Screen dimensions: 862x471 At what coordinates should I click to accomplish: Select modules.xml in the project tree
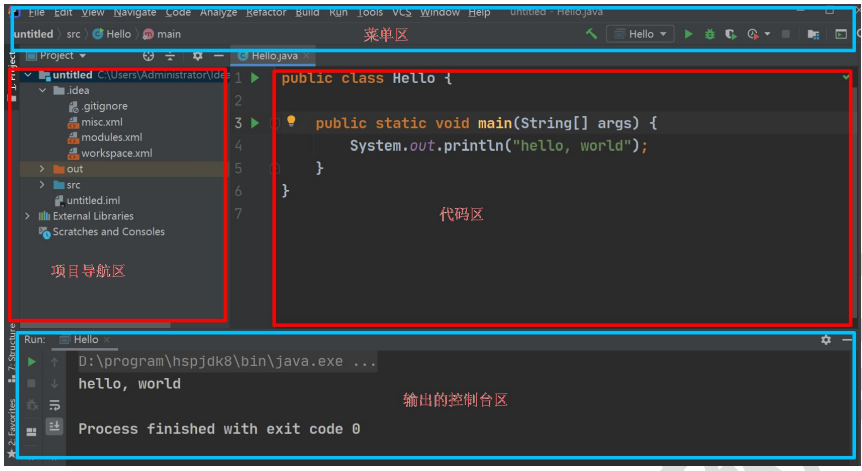point(104,137)
